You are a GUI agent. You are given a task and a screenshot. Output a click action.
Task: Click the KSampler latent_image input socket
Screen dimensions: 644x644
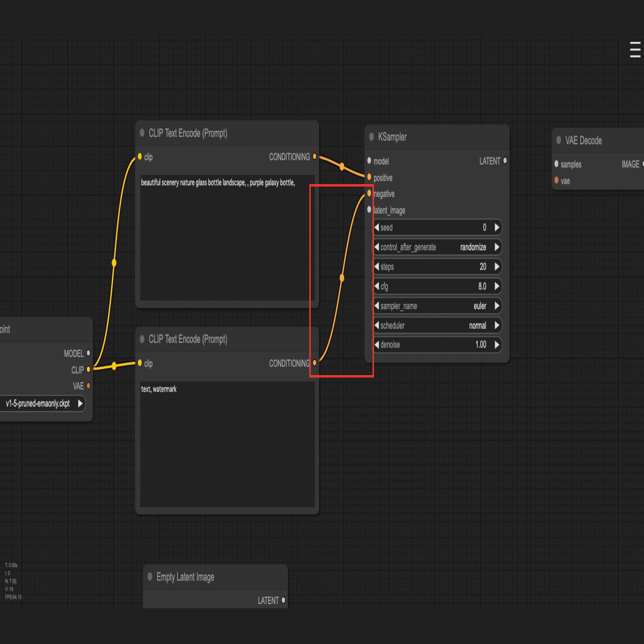369,209
